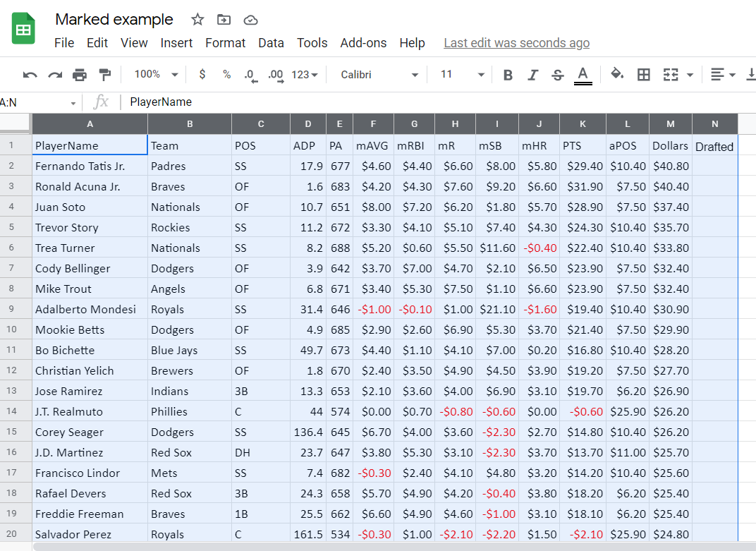Open the Borders tool
The image size is (756, 551).
(643, 74)
